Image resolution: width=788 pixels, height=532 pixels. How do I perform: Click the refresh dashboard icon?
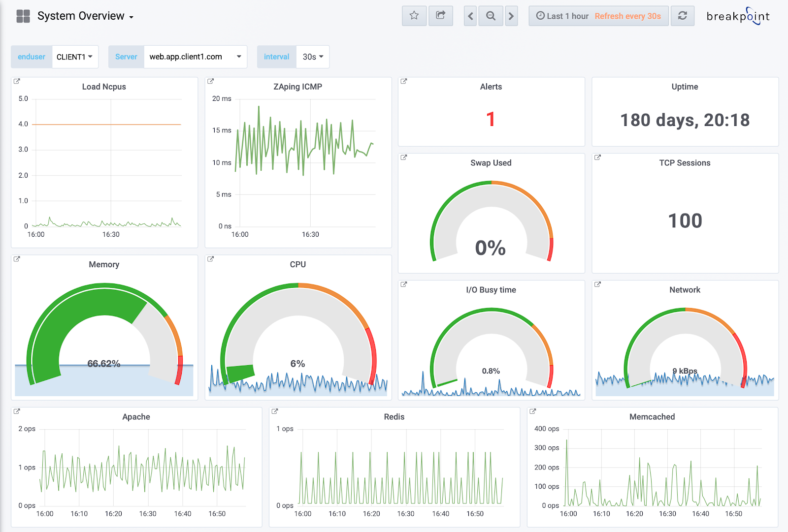[683, 15]
